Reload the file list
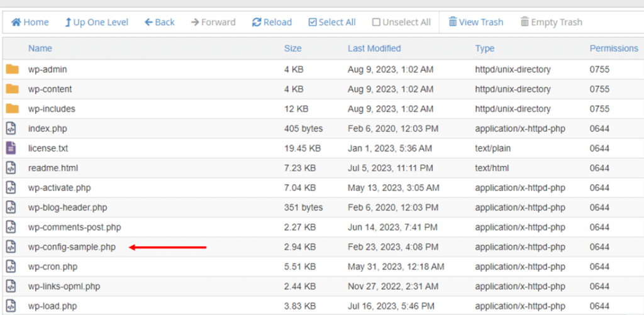Screen dimensions: 644x315 click(x=272, y=22)
